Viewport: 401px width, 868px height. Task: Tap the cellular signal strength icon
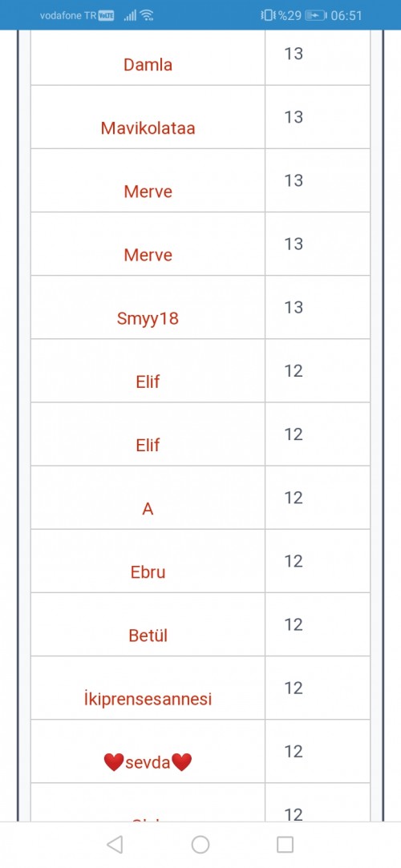pos(130,16)
